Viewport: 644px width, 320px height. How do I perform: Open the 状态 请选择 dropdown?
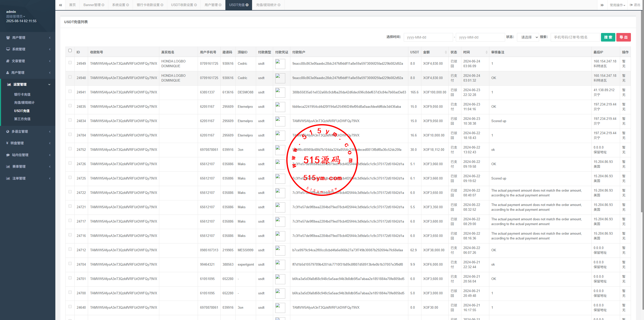pos(528,37)
